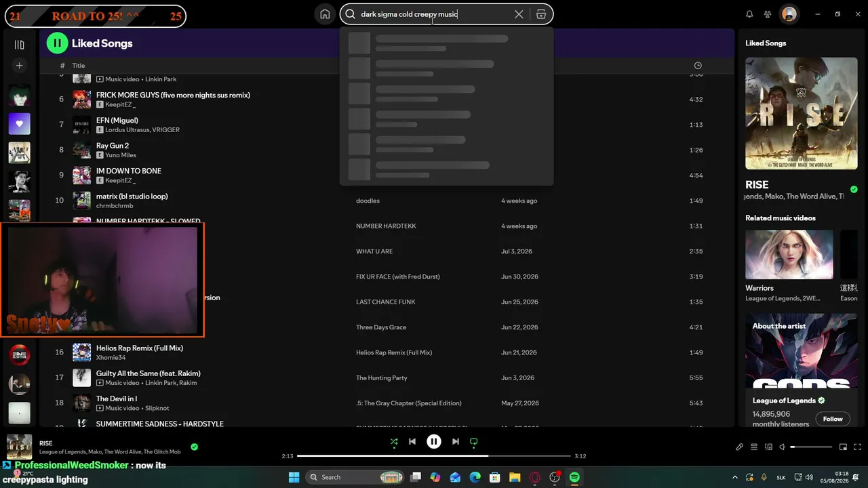Viewport: 868px width, 488px height.
Task: Follow the League of Legends artist
Action: (833, 419)
